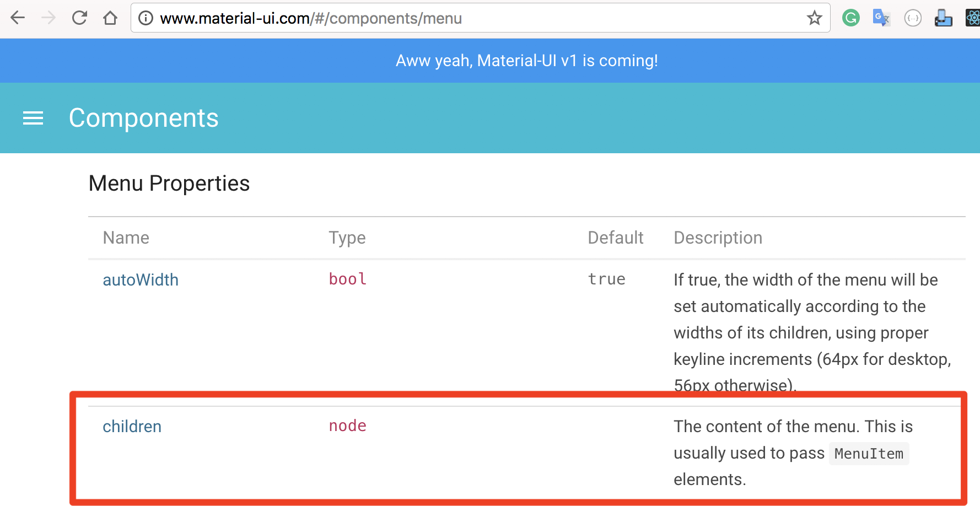View site information via the info icon
Screen dimensions: 980x506
point(145,18)
